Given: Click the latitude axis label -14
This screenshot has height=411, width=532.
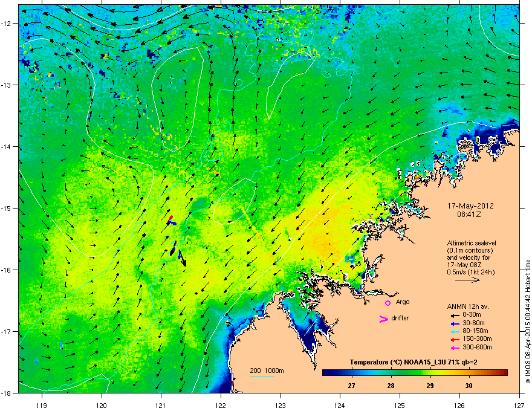Looking at the screenshot, I should (7, 146).
